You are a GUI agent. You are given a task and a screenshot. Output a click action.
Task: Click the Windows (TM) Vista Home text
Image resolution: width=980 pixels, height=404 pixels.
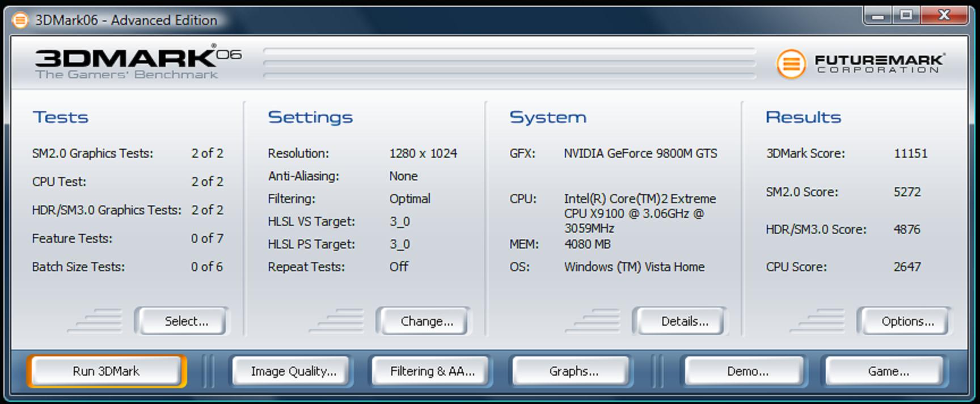click(634, 267)
